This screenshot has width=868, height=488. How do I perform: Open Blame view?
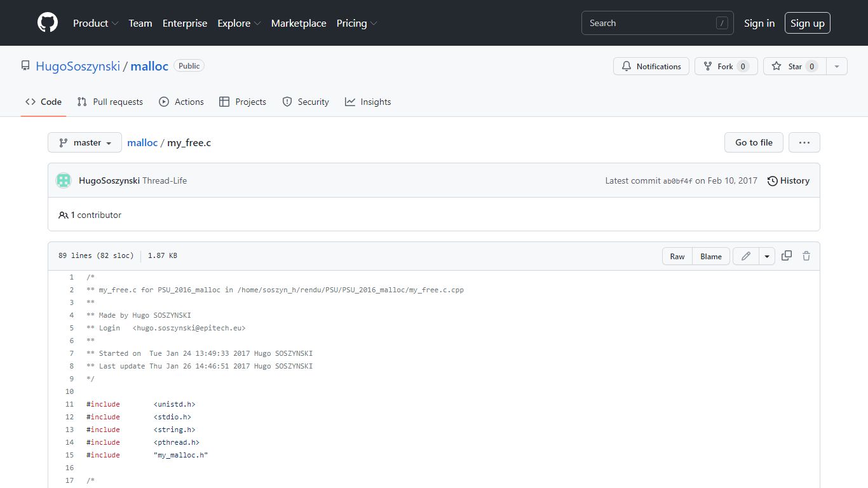(x=711, y=256)
